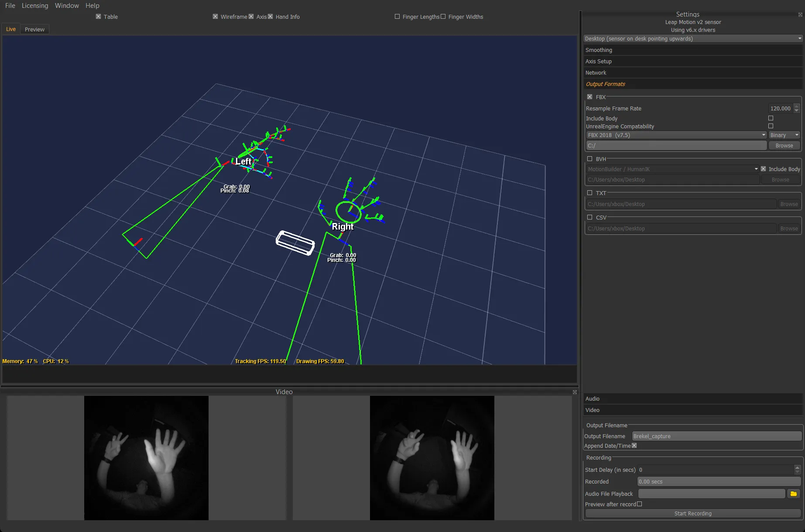This screenshot has height=532, width=805.
Task: Click the Drawing FPS readout
Action: (320, 361)
